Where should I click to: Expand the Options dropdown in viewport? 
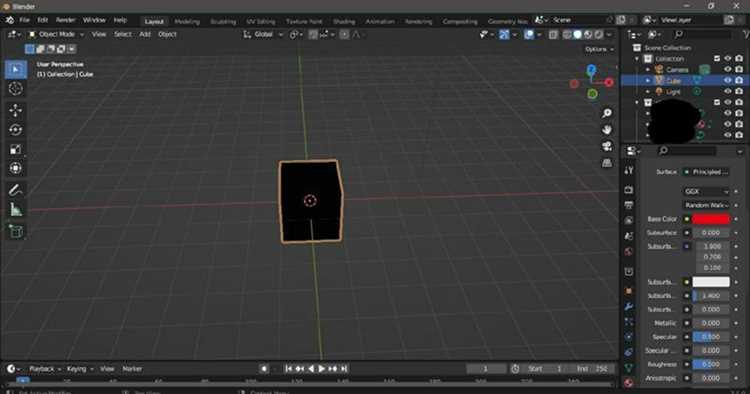599,49
